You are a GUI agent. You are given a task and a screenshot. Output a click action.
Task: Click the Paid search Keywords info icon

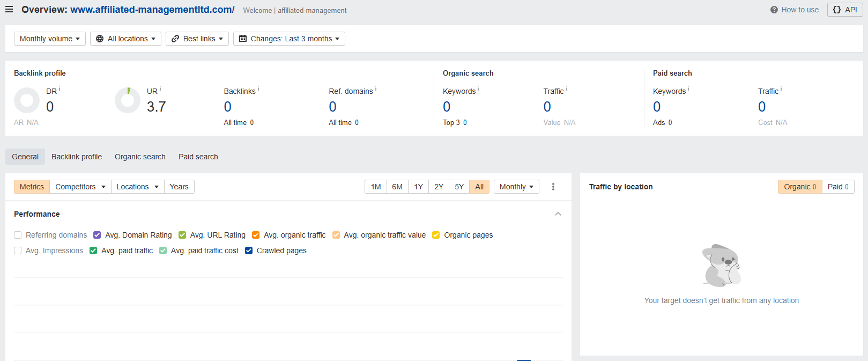(x=688, y=89)
